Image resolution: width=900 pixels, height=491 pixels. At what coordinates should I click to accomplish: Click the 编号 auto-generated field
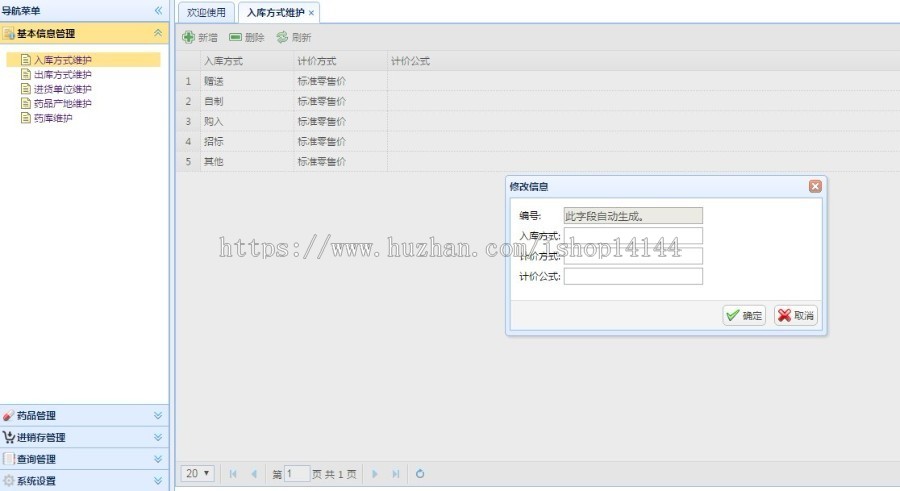click(x=633, y=216)
